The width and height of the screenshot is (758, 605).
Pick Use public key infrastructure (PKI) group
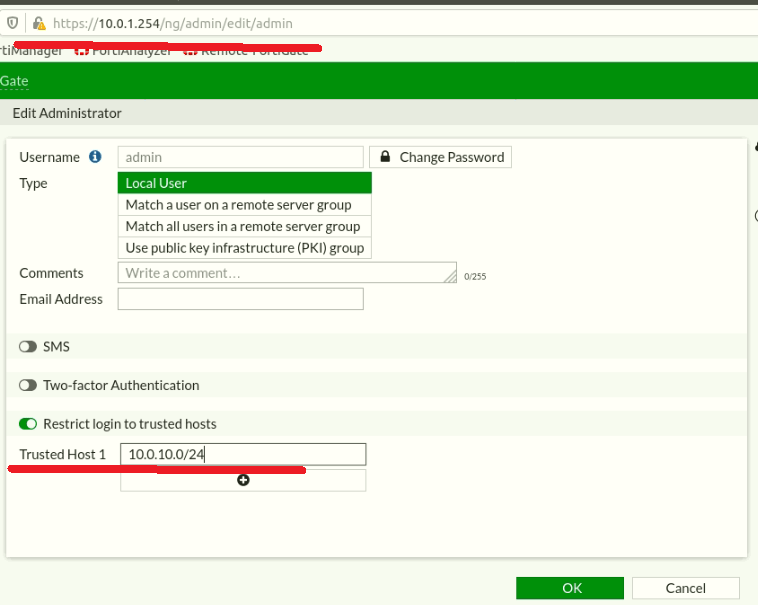click(245, 248)
